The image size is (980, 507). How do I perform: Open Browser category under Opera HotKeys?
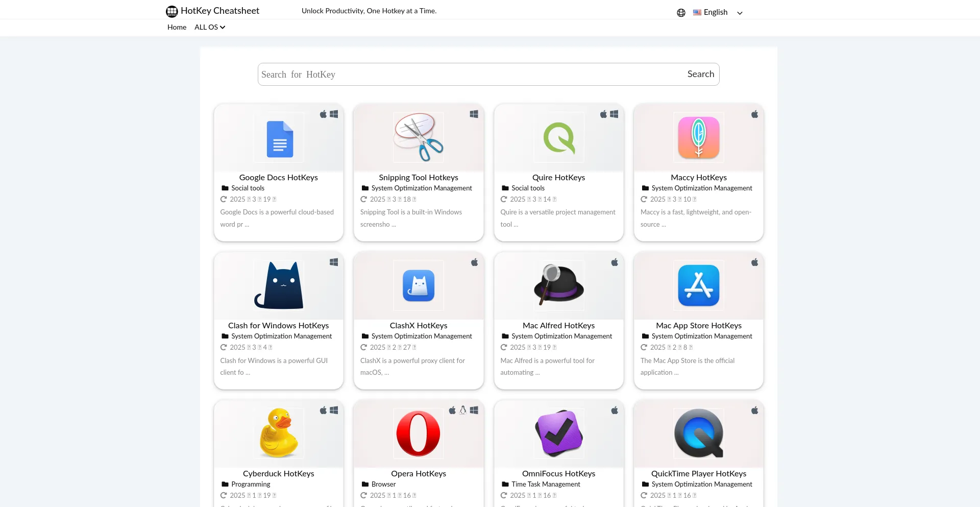coord(383,484)
